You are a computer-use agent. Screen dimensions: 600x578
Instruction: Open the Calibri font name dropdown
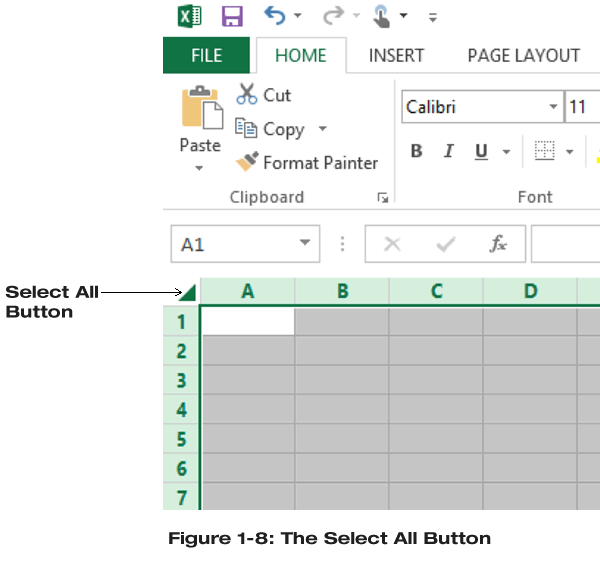[554, 107]
